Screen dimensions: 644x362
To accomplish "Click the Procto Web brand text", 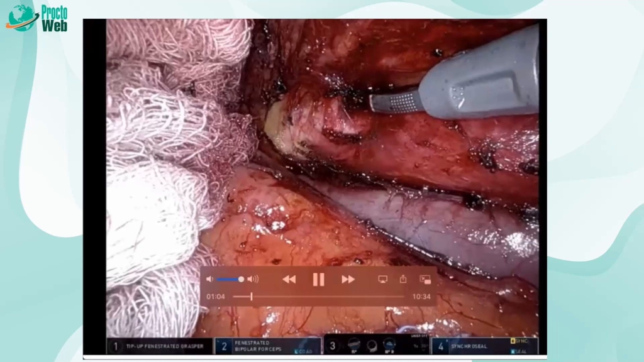I will 54,18.
